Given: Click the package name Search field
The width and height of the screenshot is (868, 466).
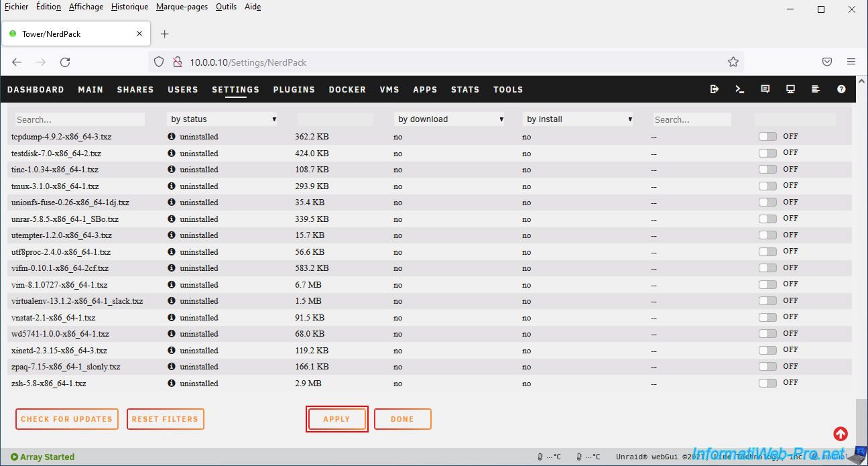Looking at the screenshot, I should [80, 119].
